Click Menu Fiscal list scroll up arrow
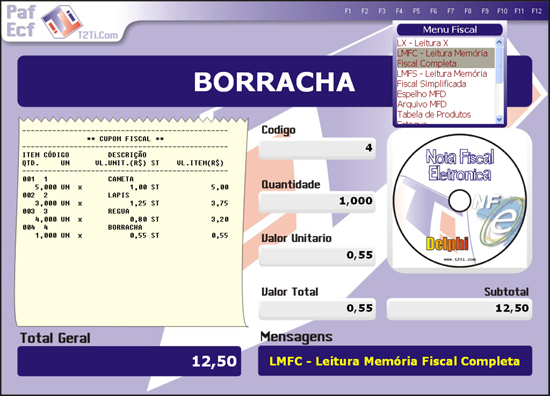 click(499, 42)
